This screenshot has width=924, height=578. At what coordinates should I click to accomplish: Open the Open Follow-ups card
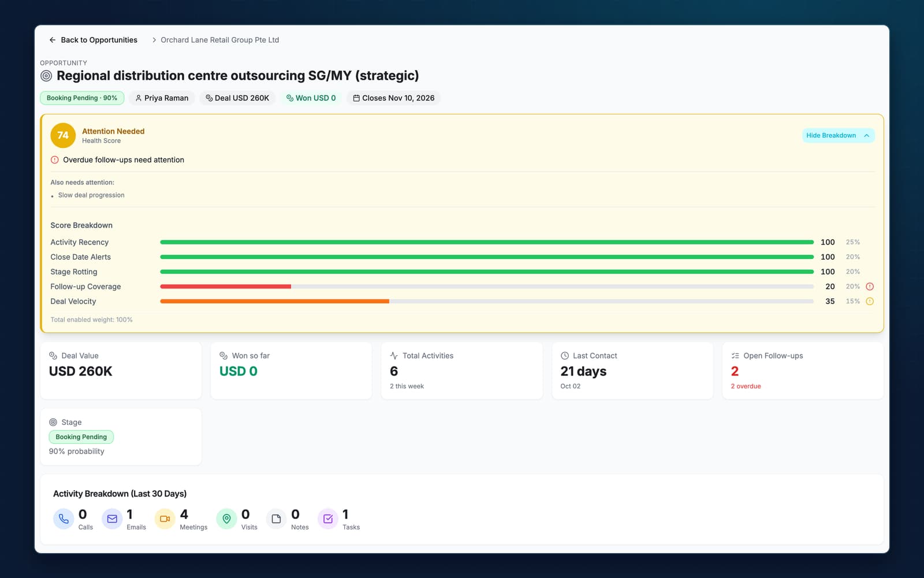tap(803, 370)
